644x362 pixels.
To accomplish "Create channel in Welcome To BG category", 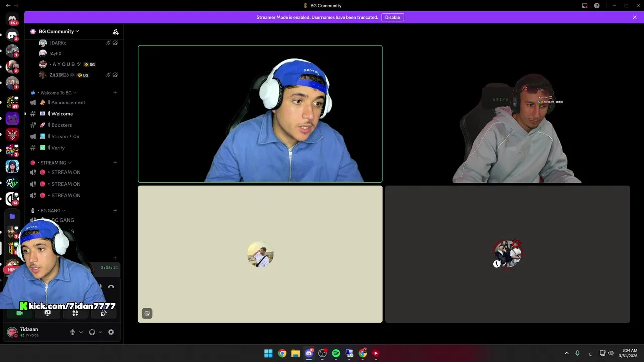I will 115,93.
